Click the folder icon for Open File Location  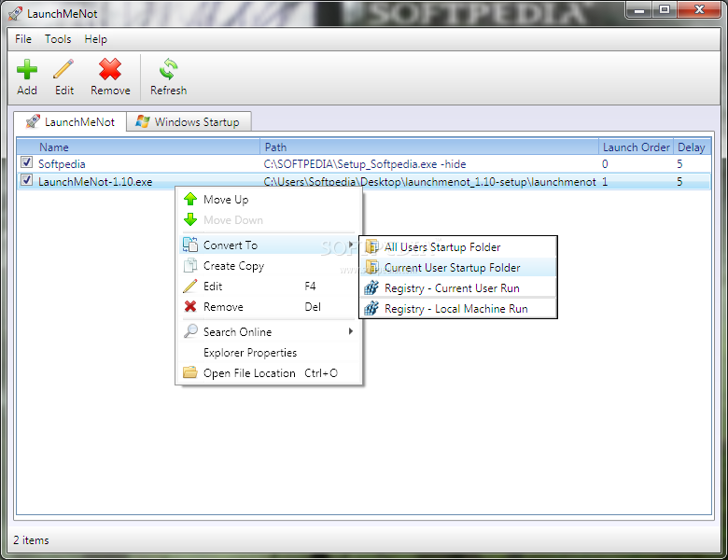point(190,372)
